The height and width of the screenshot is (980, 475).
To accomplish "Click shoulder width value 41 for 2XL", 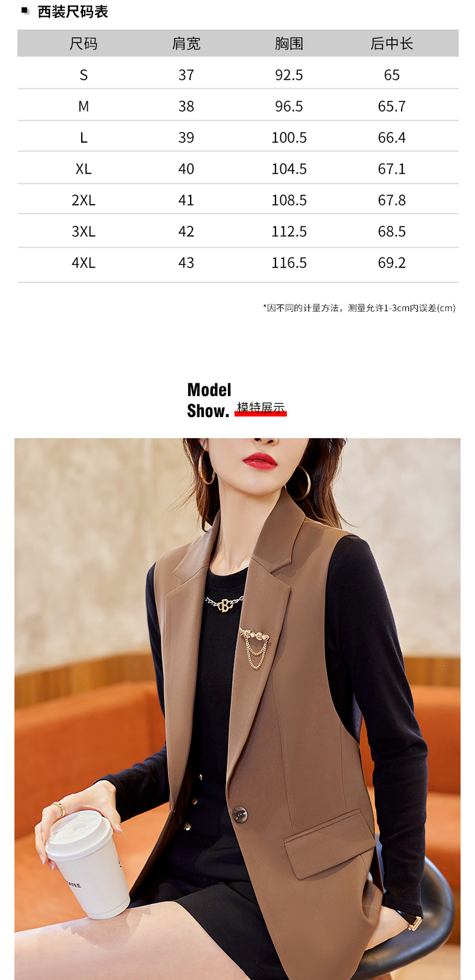I will click(x=186, y=200).
